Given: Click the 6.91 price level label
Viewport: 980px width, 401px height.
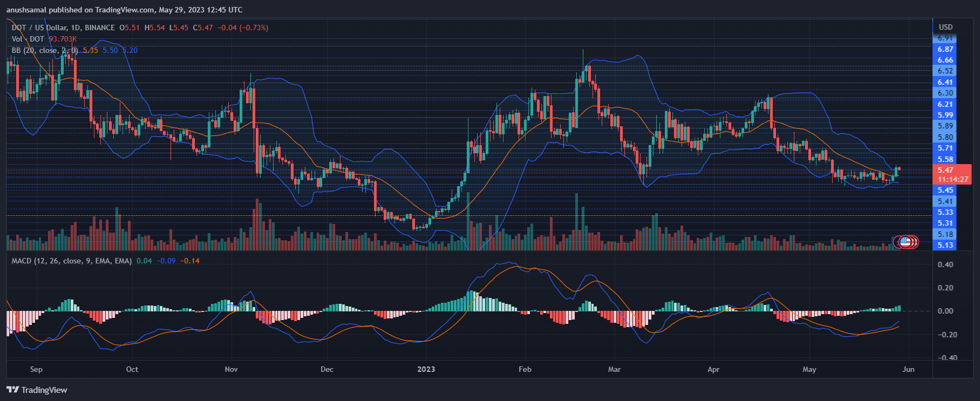Looking at the screenshot, I should pos(945,38).
